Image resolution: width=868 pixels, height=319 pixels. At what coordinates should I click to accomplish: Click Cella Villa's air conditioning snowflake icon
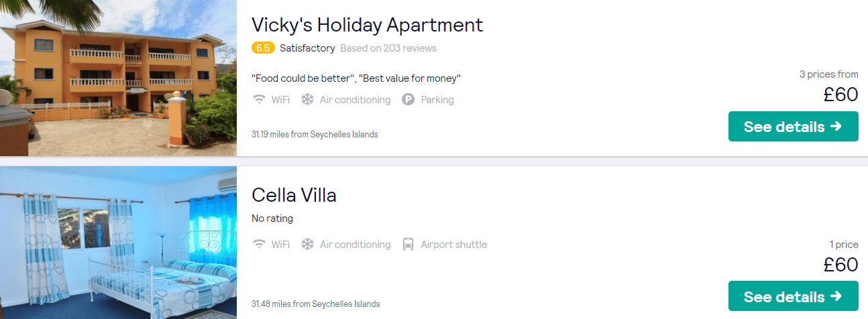pos(307,245)
